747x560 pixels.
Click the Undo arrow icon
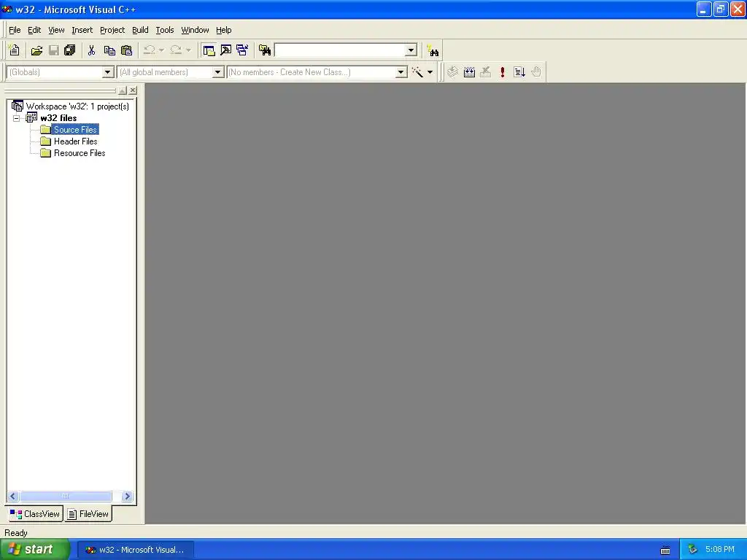coord(149,50)
